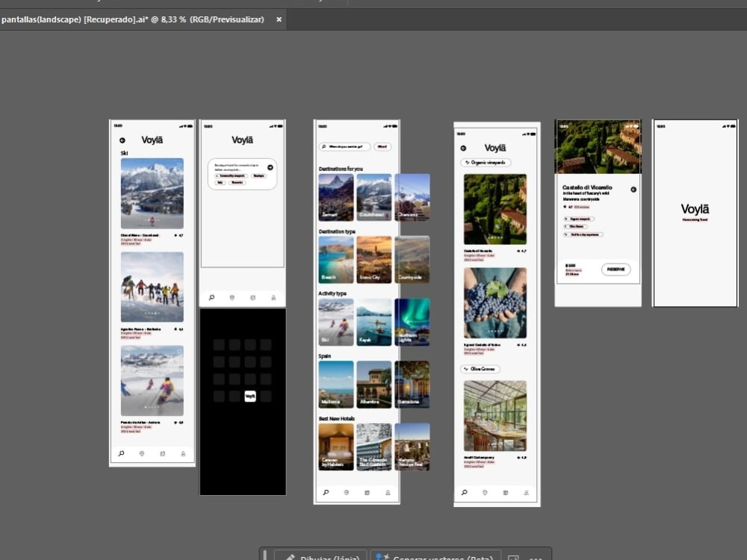747x560 pixels.
Task: Click the Voylā logo on the splash artboard
Action: point(695,209)
